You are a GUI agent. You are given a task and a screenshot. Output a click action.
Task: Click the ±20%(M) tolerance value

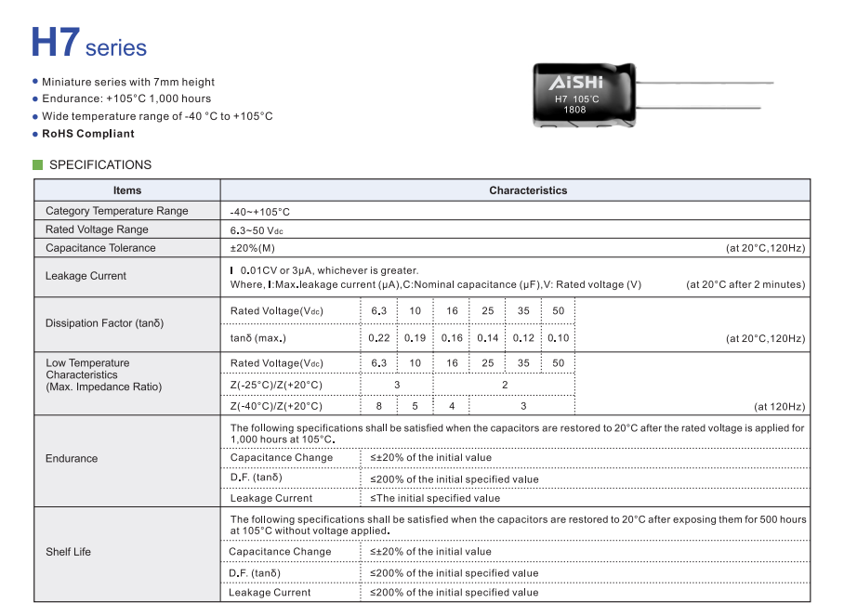pos(252,248)
